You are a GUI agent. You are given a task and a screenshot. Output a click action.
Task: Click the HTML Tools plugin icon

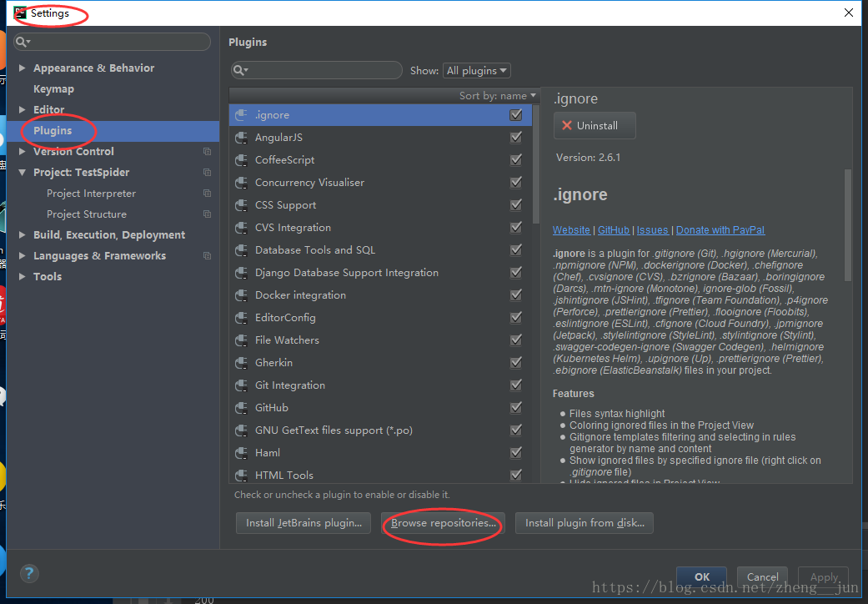[x=241, y=475]
